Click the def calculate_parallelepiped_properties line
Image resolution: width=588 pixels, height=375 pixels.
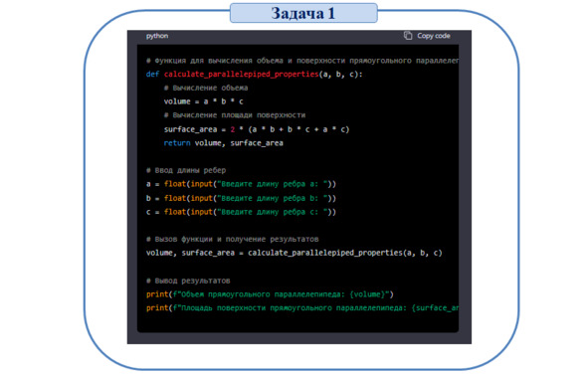(255, 75)
